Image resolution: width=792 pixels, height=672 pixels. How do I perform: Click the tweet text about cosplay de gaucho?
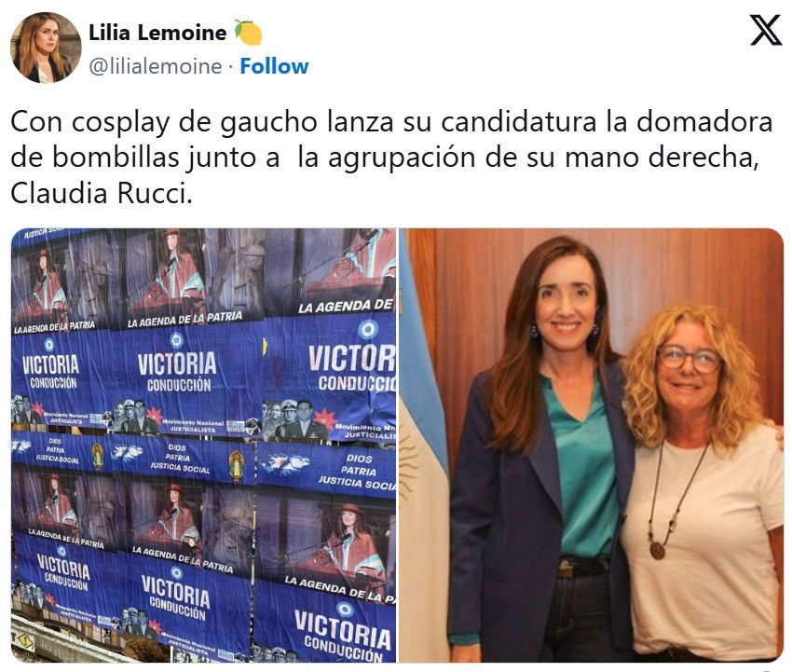pos(391,158)
